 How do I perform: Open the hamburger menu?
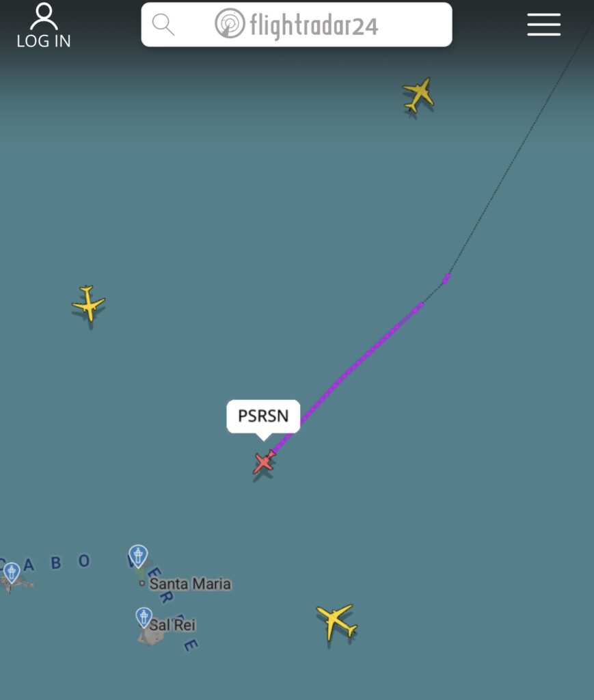click(543, 24)
